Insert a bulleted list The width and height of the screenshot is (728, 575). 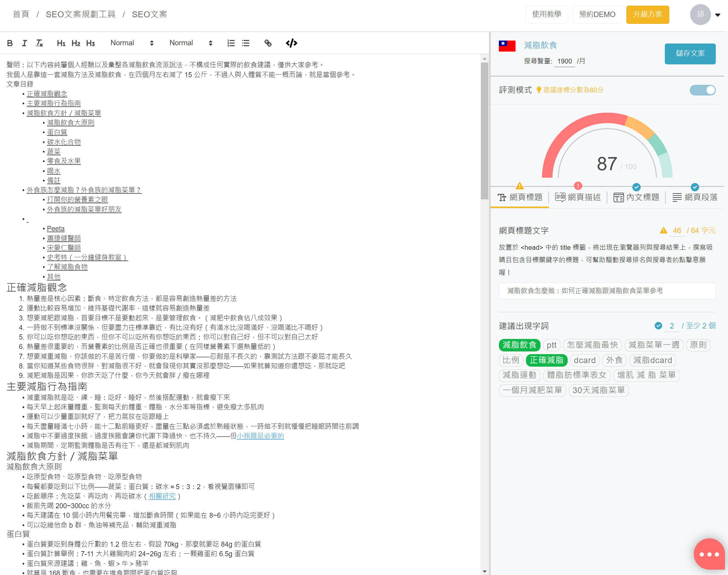[x=246, y=43]
